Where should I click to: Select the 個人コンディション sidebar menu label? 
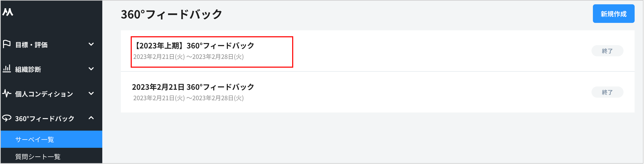click(44, 94)
